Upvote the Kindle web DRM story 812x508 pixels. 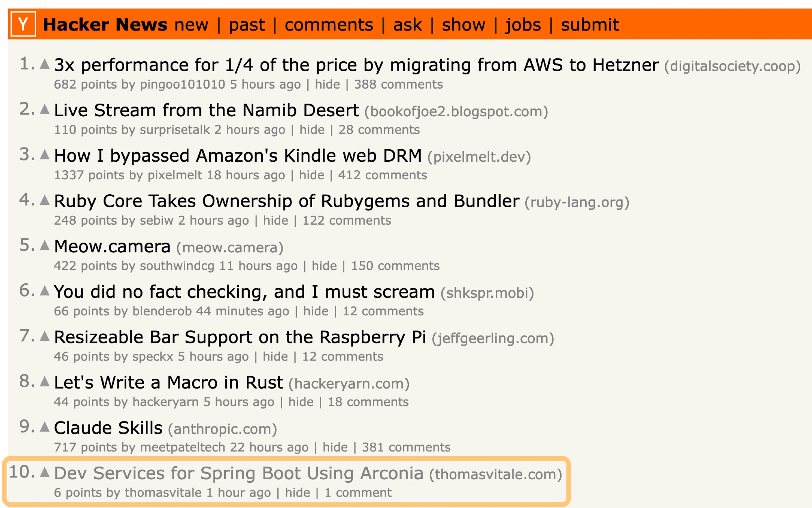click(45, 155)
